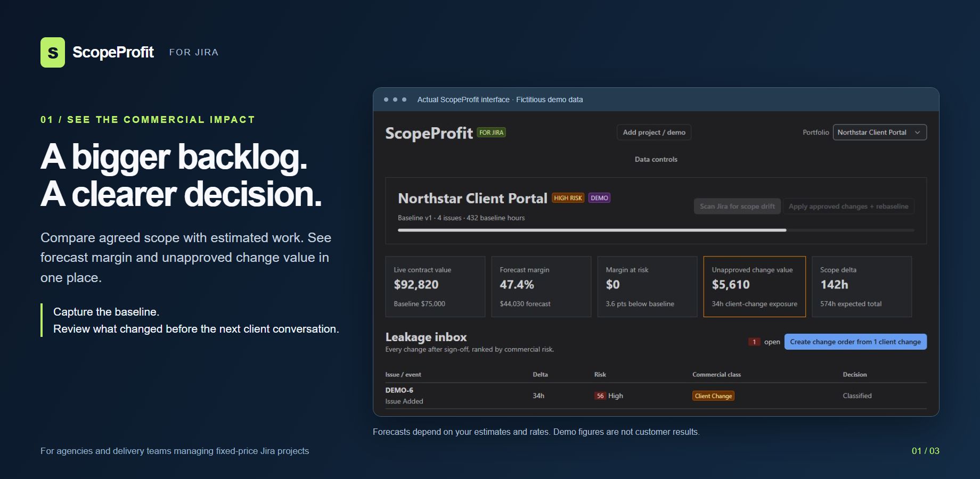This screenshot has height=479, width=980.
Task: Click the Issue / event column header
Action: click(403, 375)
